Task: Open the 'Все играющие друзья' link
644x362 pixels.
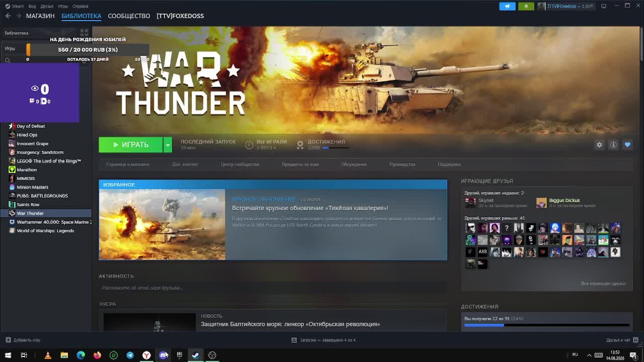Action: tap(603, 284)
